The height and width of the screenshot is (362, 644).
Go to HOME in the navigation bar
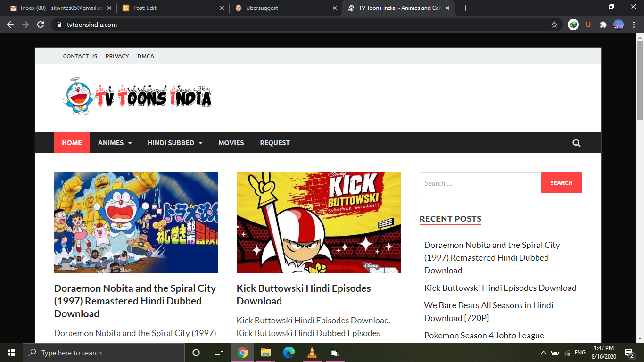(72, 143)
